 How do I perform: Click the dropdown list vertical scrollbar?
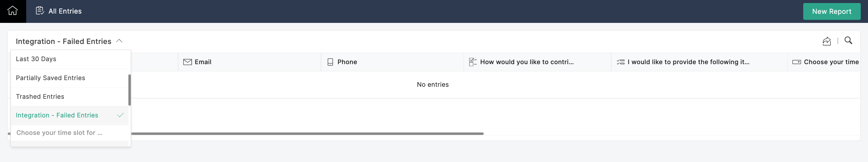coord(129,90)
